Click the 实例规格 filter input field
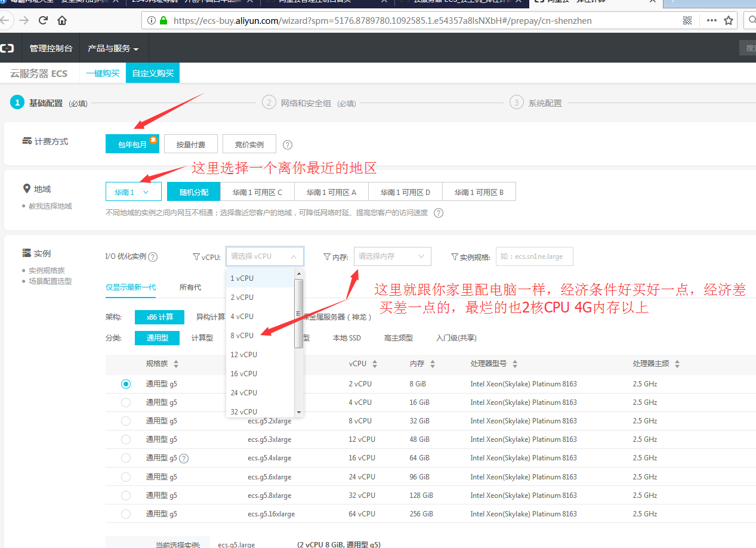756x548 pixels. 534,256
